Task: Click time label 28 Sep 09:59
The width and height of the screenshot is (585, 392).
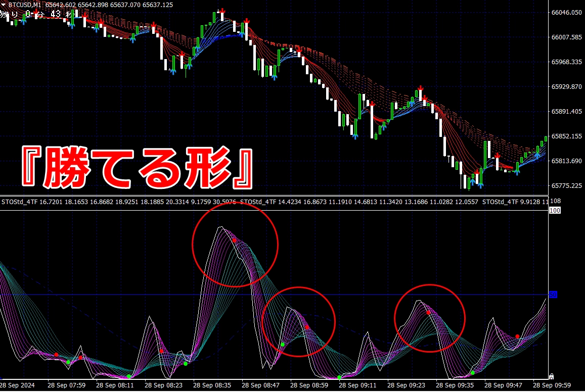Action: [x=552, y=385]
